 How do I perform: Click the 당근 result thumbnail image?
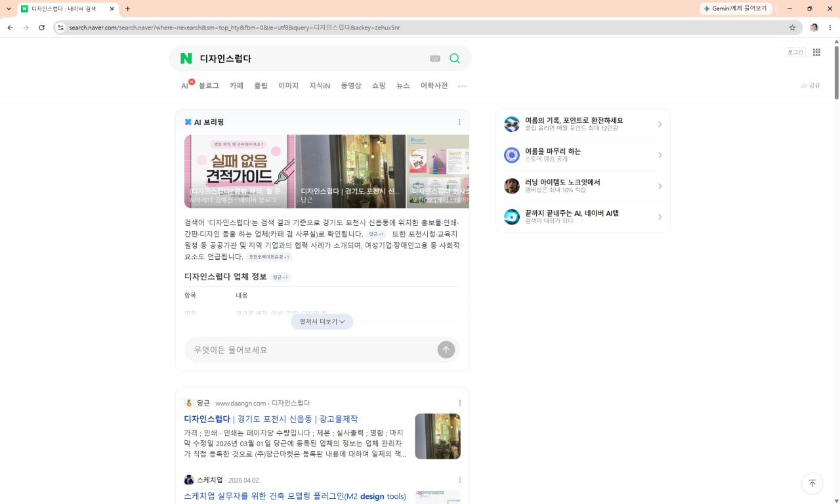438,436
